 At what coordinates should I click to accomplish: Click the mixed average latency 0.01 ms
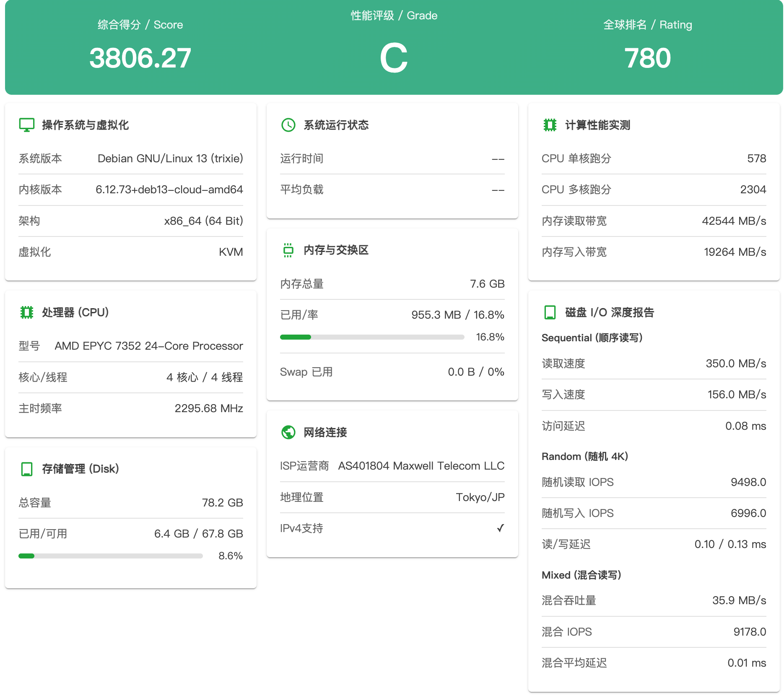[x=747, y=663]
